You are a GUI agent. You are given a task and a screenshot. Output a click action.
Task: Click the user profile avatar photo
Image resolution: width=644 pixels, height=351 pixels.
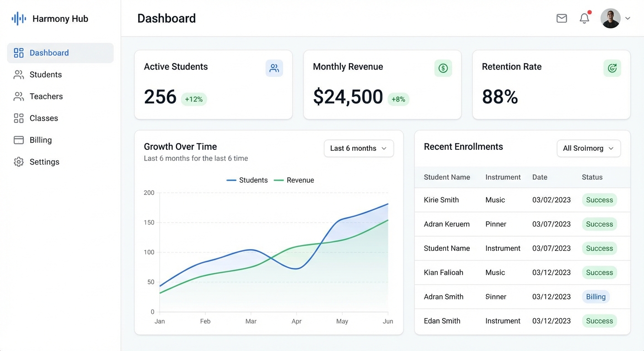click(610, 19)
